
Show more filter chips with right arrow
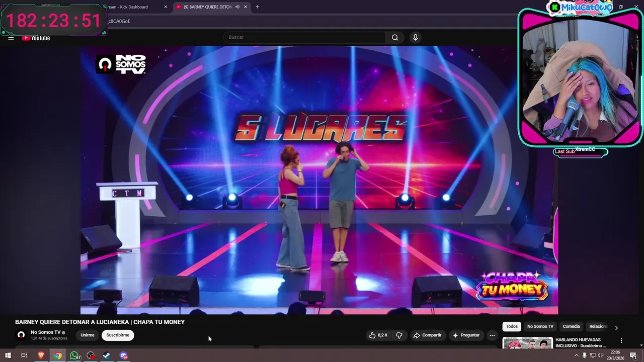click(x=616, y=328)
